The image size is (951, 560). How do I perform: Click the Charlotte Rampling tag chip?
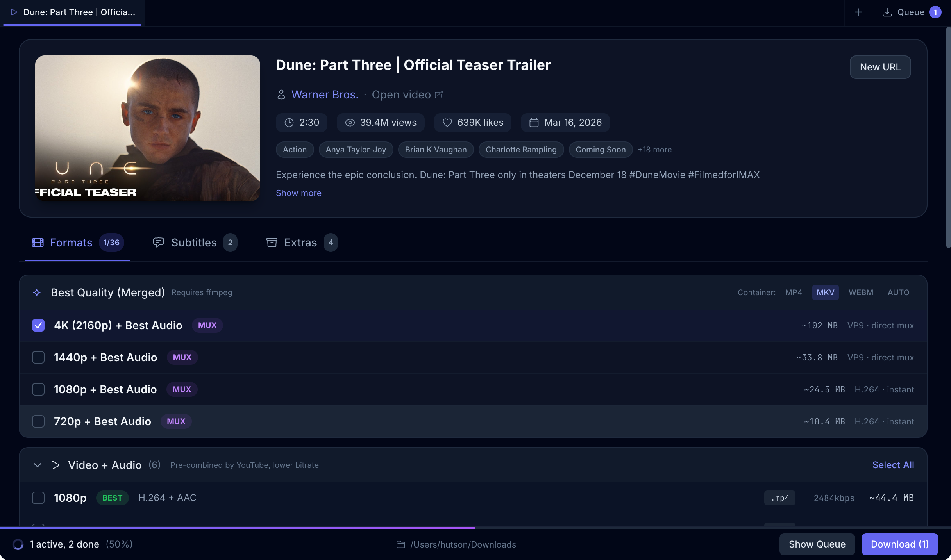click(521, 150)
